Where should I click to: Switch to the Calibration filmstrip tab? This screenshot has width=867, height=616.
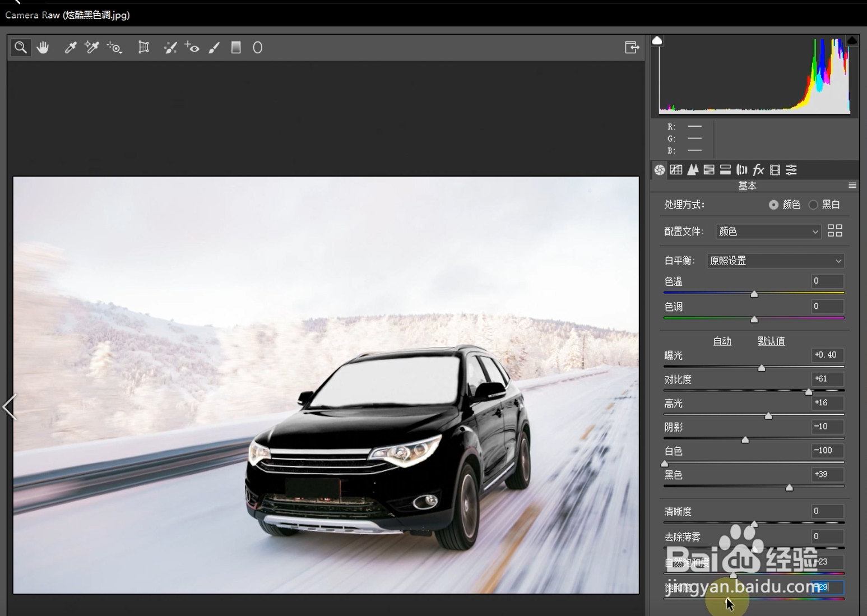[x=775, y=170]
